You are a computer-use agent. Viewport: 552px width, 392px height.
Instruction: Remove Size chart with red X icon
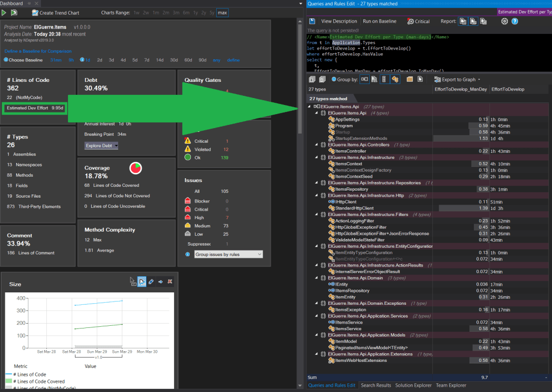pos(169,282)
